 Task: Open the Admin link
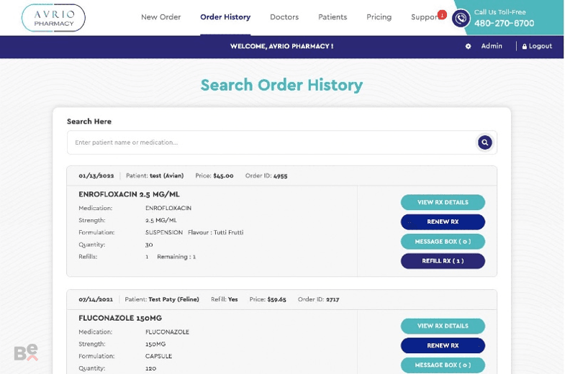pyautogui.click(x=492, y=46)
